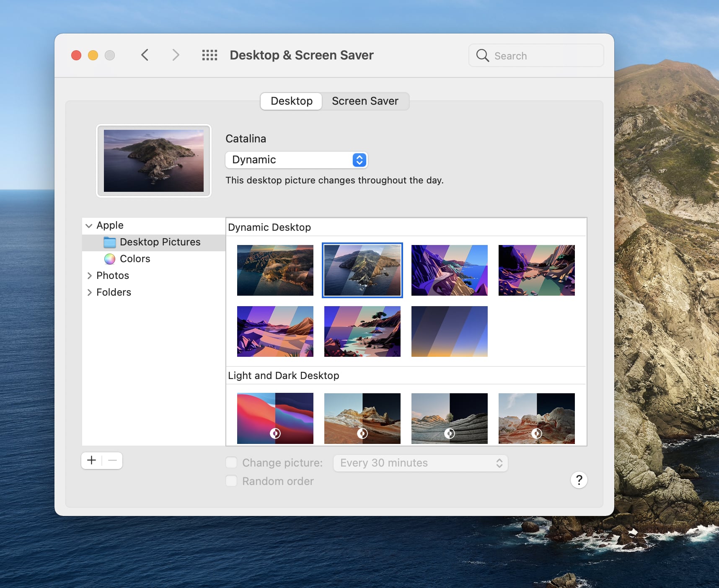Expand the Folders section

click(x=89, y=292)
